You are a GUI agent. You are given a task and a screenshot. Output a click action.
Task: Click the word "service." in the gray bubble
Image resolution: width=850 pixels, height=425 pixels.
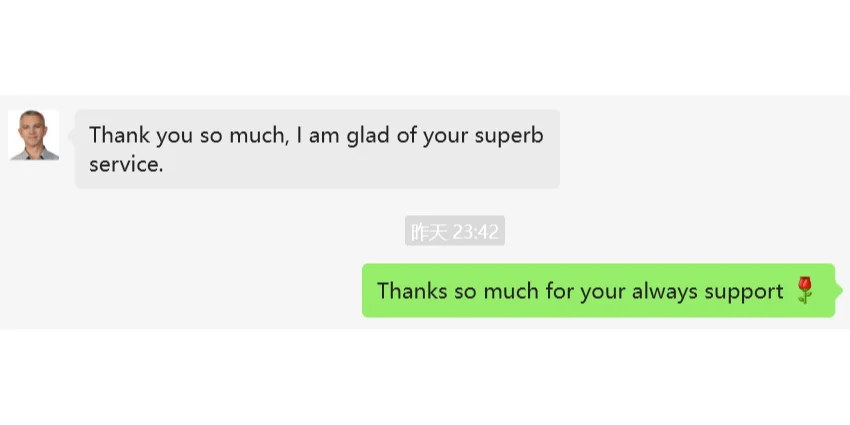click(126, 165)
